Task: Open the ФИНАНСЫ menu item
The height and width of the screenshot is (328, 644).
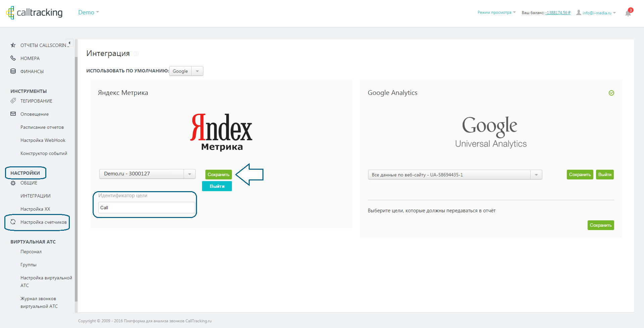Action: coord(32,71)
